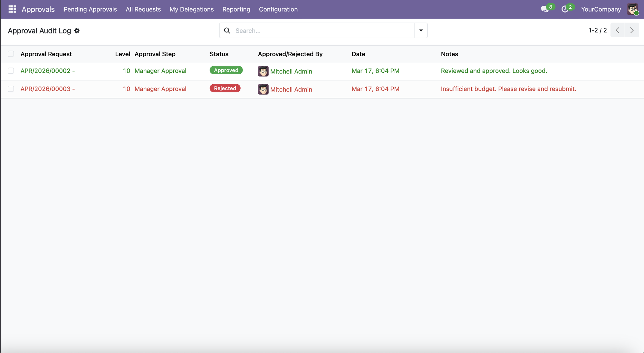Check the select-all checkbox in the header
644x353 pixels.
(11, 54)
